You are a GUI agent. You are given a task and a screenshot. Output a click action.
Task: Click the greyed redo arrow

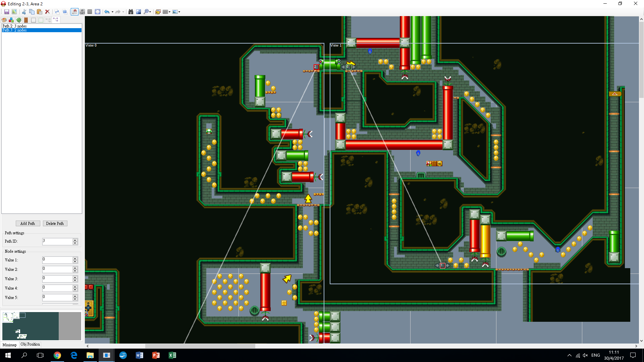point(118,12)
